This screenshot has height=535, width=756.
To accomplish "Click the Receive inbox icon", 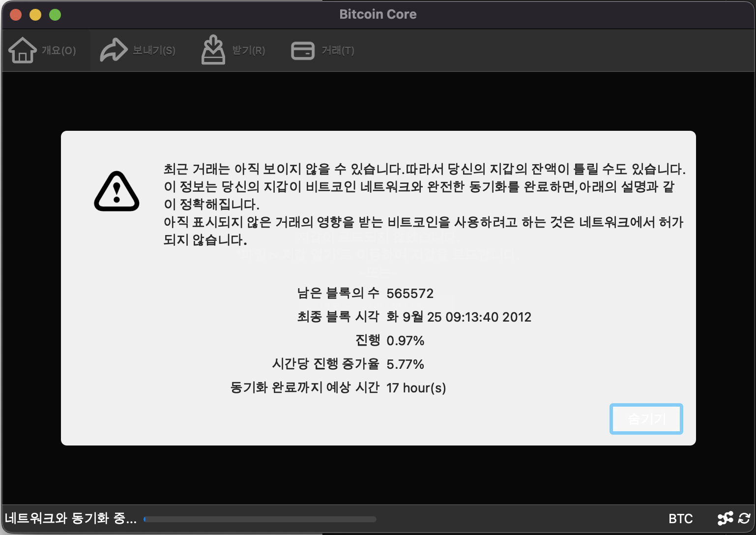I will point(213,50).
